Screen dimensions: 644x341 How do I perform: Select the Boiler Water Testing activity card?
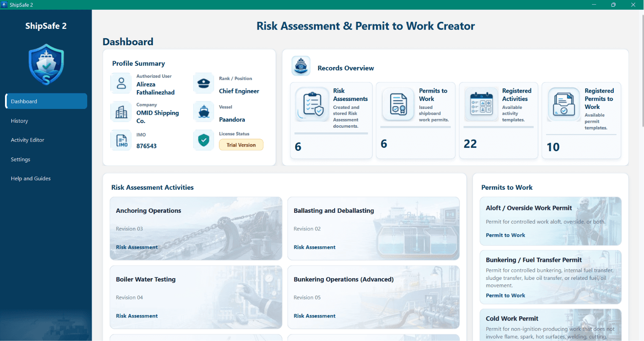(196, 297)
